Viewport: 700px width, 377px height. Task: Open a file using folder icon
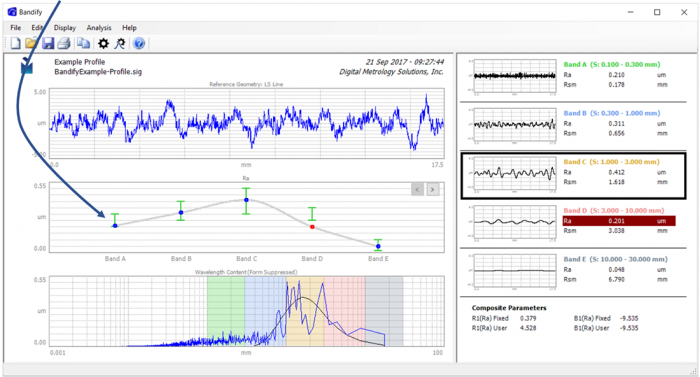pyautogui.click(x=31, y=43)
